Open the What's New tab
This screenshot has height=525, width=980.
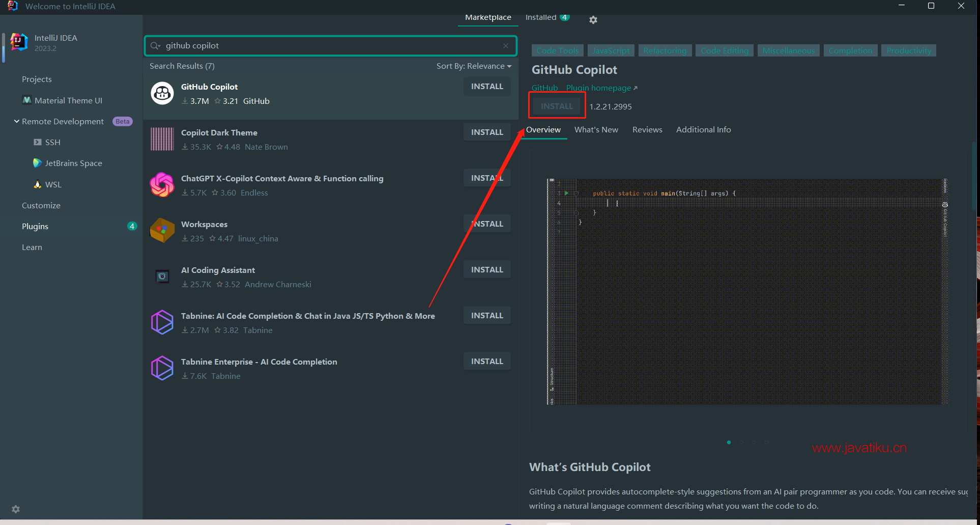coord(596,130)
